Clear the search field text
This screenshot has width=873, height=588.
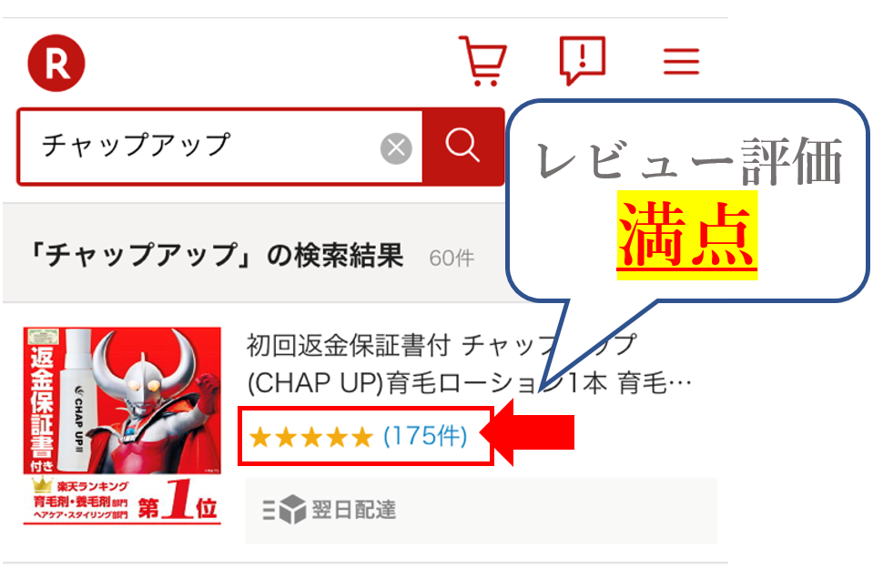tap(396, 148)
